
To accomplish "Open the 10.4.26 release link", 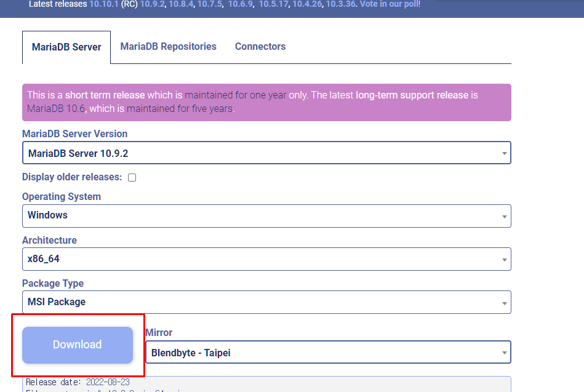I will click(x=307, y=4).
